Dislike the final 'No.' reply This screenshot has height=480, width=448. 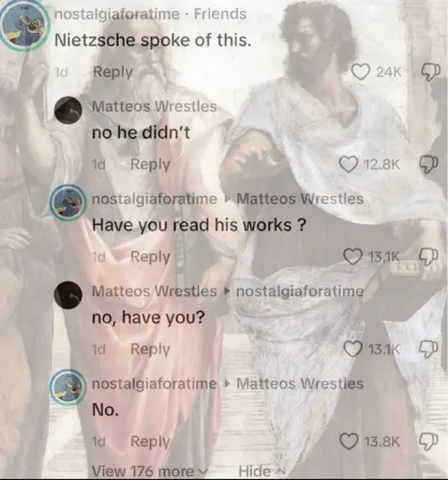(x=428, y=442)
